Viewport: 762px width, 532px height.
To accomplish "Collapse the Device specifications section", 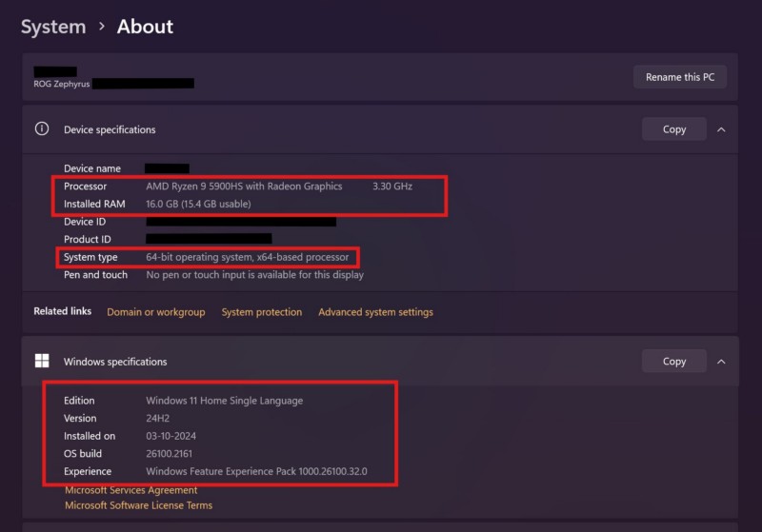I will (721, 129).
